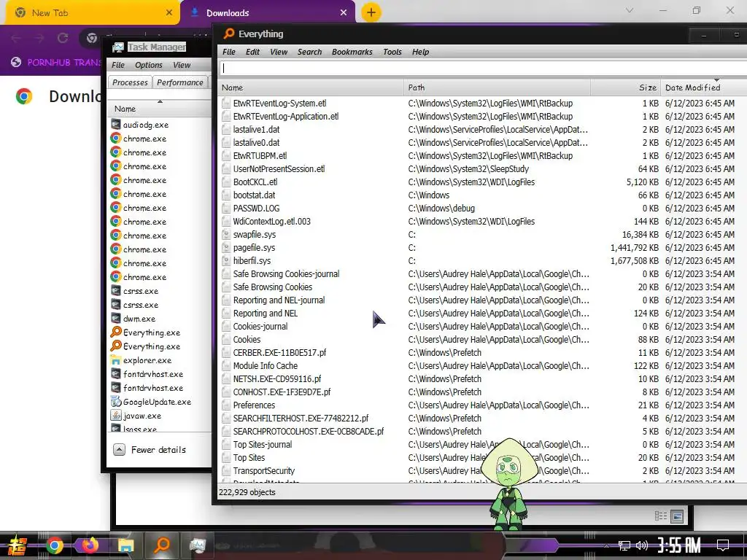The width and height of the screenshot is (747, 560).
Task: Select audiodg.exe process icon
Action: (x=116, y=124)
